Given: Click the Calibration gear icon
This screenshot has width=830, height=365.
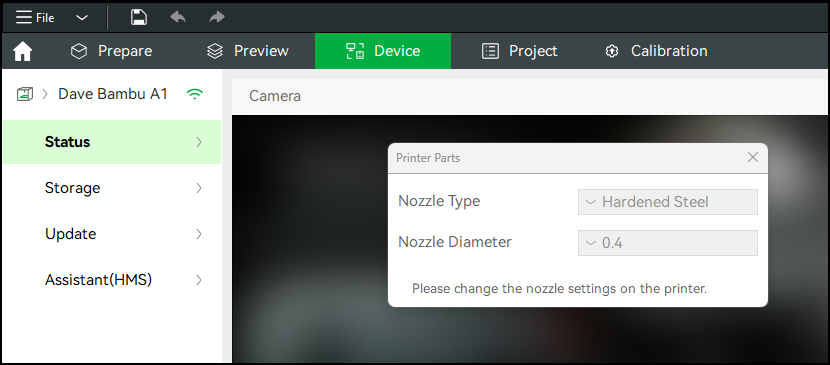Looking at the screenshot, I should pyautogui.click(x=612, y=51).
